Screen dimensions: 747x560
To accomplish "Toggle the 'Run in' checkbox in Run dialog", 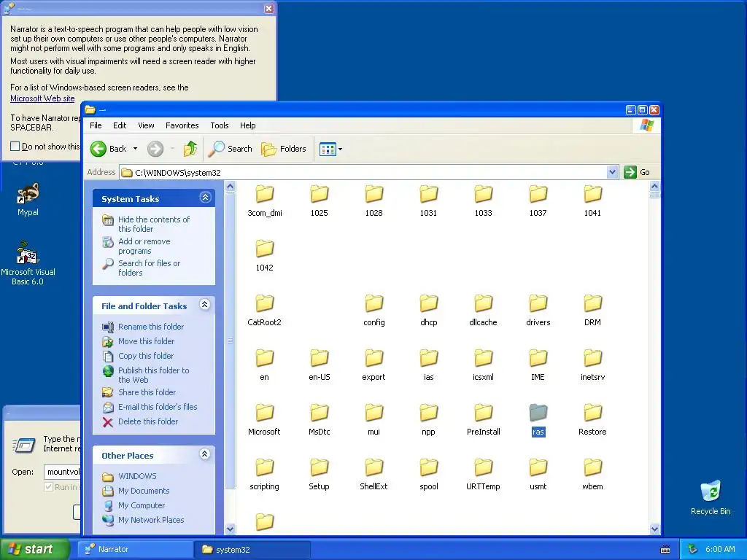I will 48,486.
